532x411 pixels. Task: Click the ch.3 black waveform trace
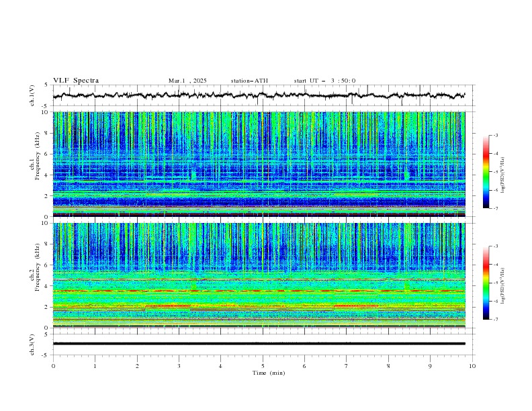(x=259, y=344)
